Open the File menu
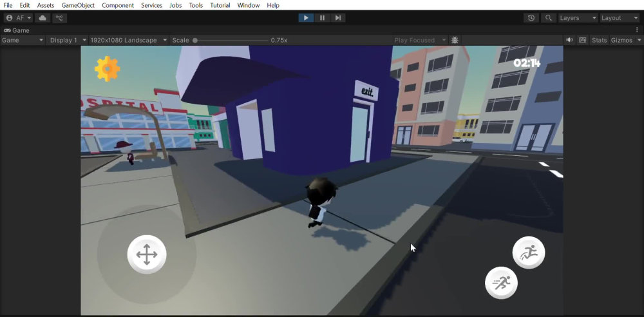The height and width of the screenshot is (317, 644). tap(8, 5)
